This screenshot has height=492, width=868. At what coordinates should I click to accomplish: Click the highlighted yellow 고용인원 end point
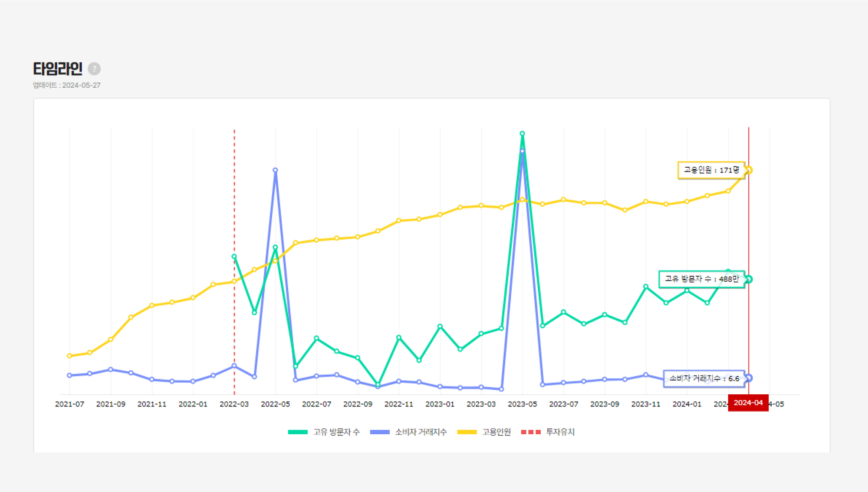point(749,170)
